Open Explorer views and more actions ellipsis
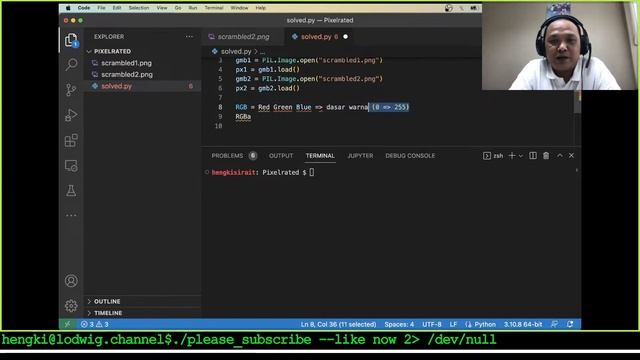 click(189, 37)
